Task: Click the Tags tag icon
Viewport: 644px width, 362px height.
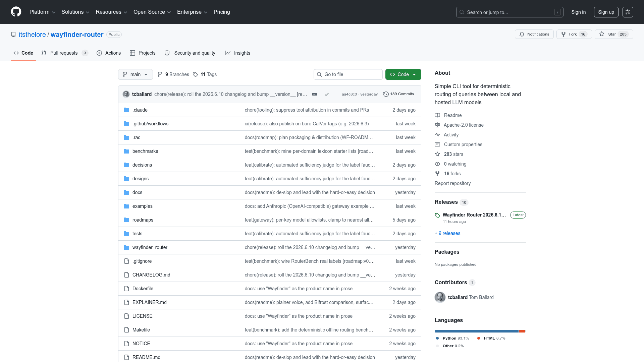Action: pos(195,74)
